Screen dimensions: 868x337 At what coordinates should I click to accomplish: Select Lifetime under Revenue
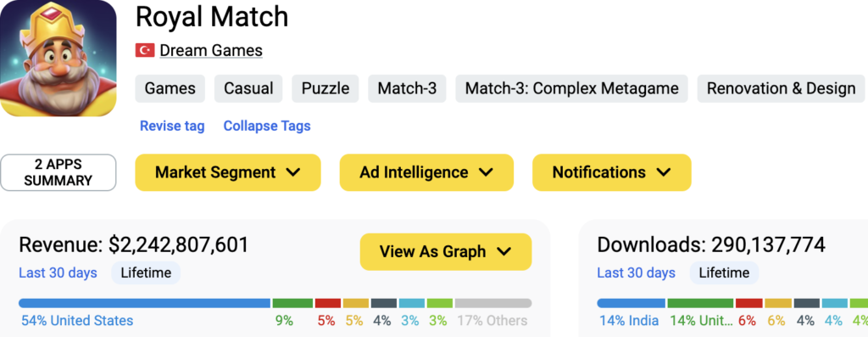[146, 272]
